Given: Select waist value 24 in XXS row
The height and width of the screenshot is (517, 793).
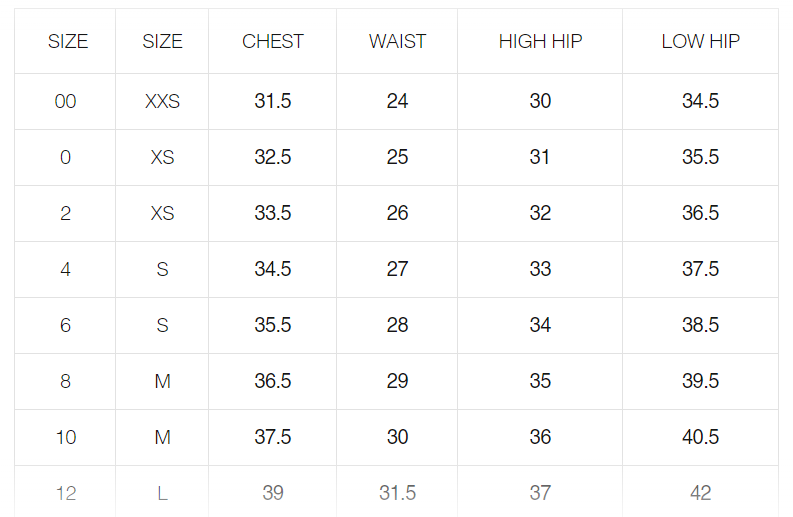Looking at the screenshot, I should 397,101.
